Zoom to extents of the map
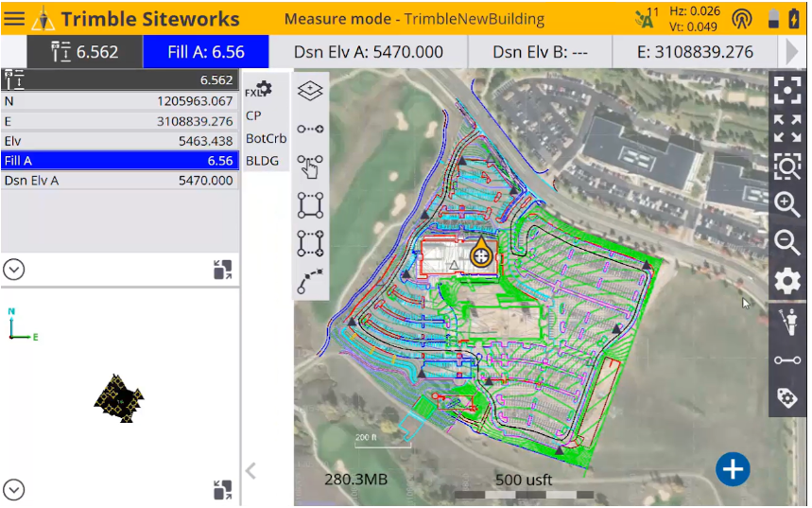Screen dimensions: 812x508 pos(786,128)
